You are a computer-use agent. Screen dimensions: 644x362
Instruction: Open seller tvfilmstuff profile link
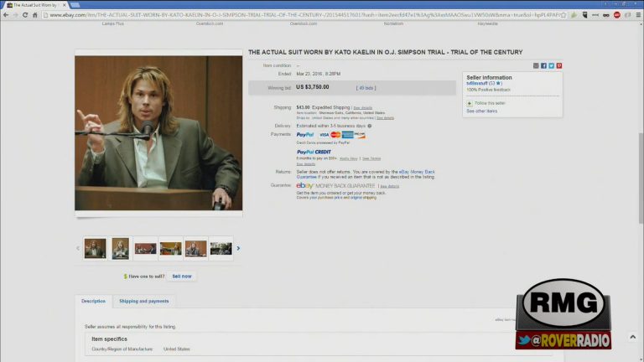pyautogui.click(x=476, y=83)
